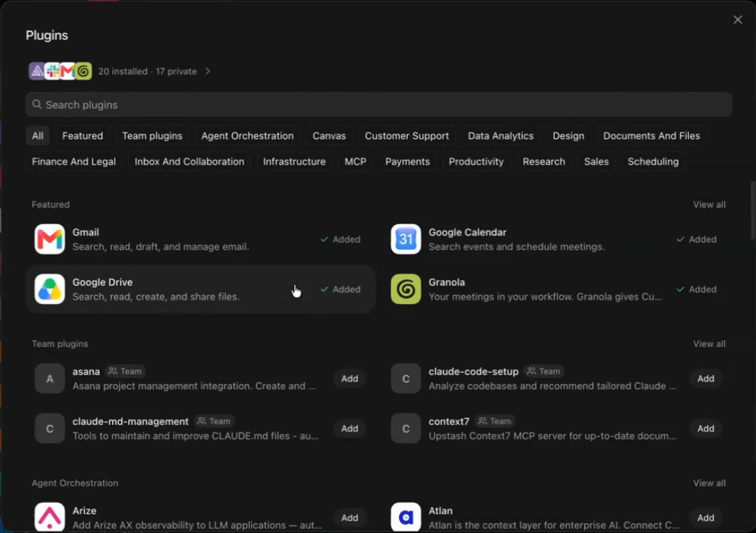Screen dimensions: 756x533
Task: Add the Atlan plugin
Action: point(705,518)
